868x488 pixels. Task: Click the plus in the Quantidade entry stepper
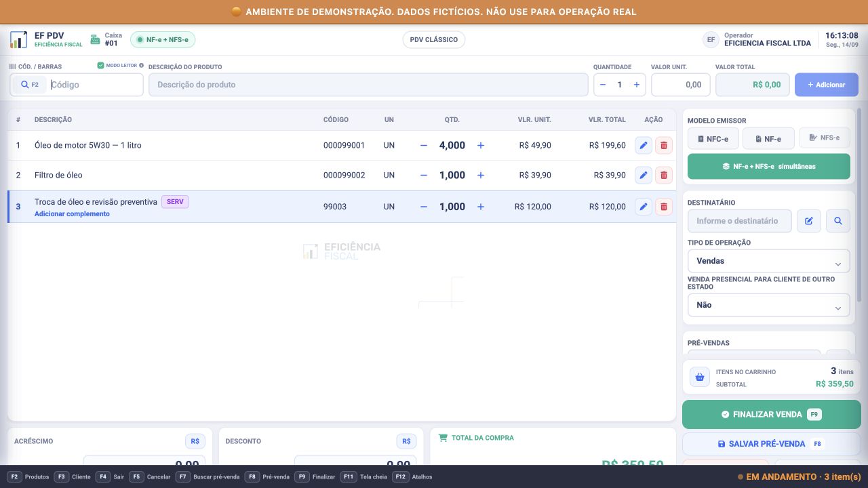click(636, 85)
